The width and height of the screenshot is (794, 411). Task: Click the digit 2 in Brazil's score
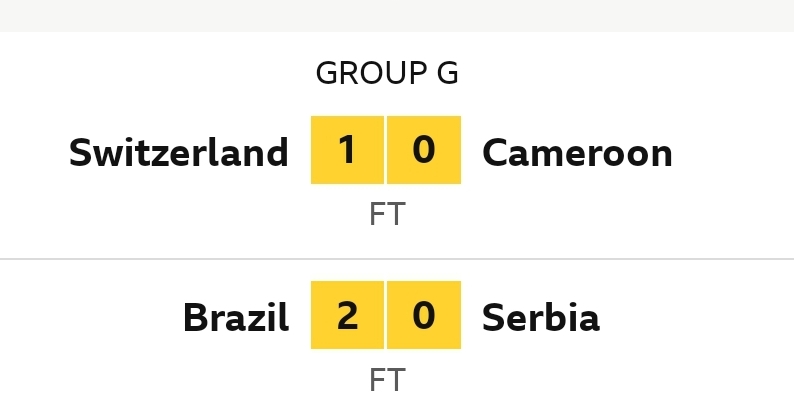point(347,316)
